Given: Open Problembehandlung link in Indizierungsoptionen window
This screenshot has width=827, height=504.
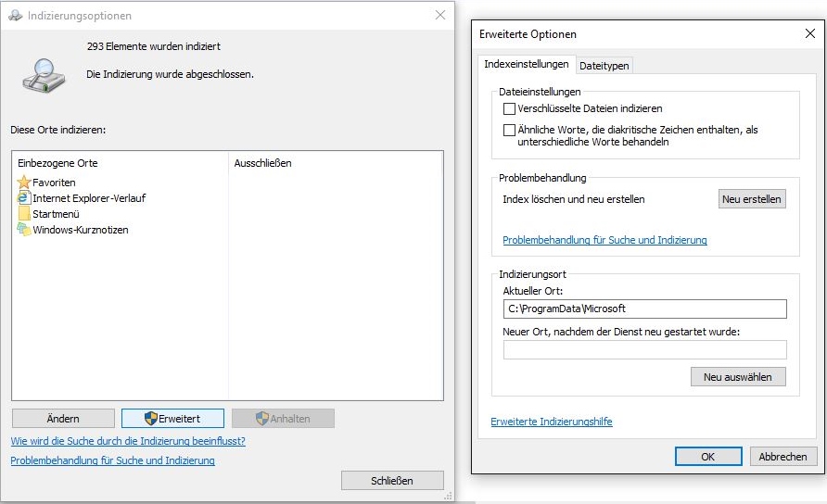Looking at the screenshot, I should pos(113,460).
